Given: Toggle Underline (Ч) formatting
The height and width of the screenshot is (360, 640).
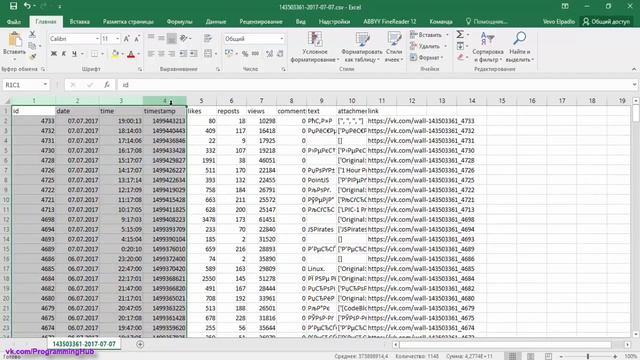Looking at the screenshot, I should pyautogui.click(x=74, y=54).
